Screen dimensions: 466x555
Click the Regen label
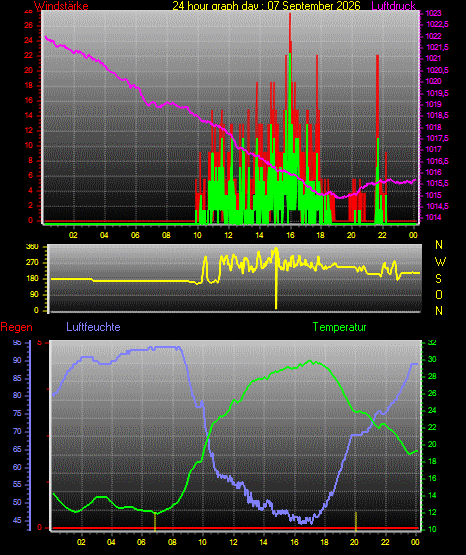[16, 327]
